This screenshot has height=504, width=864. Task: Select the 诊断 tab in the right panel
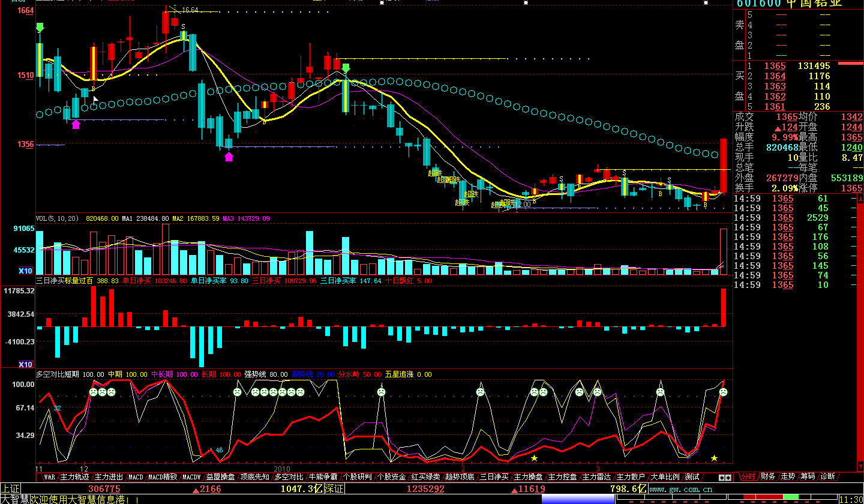(x=827, y=476)
